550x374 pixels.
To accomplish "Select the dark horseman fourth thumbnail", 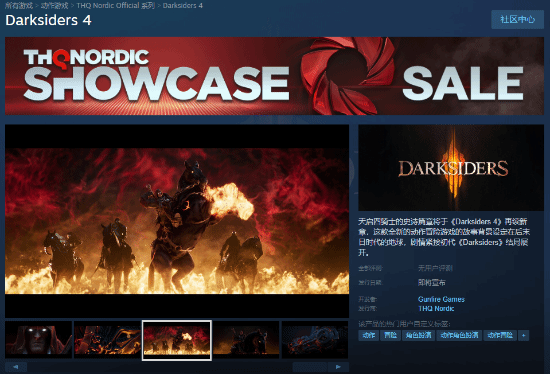I will coord(246,340).
